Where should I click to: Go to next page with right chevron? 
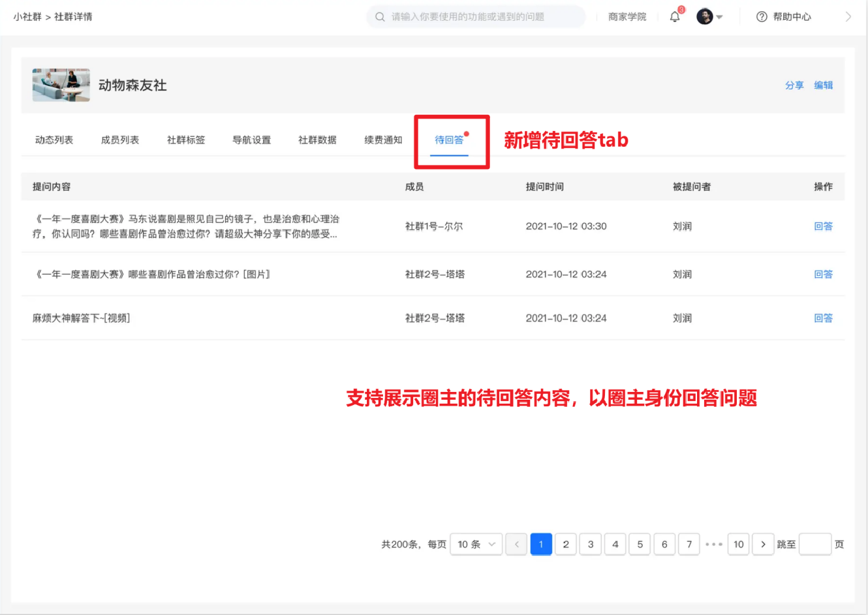click(763, 544)
